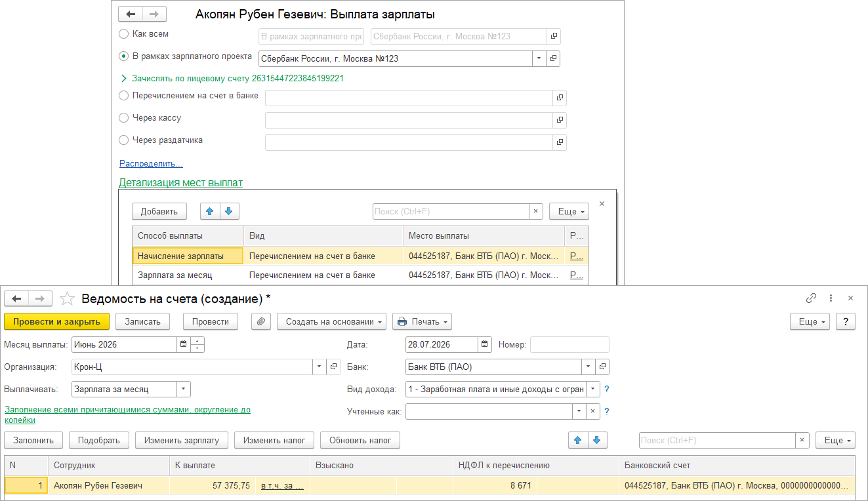Open form icon for Через кассу field
Image resolution: width=868 pixels, height=501 pixels.
pos(560,120)
